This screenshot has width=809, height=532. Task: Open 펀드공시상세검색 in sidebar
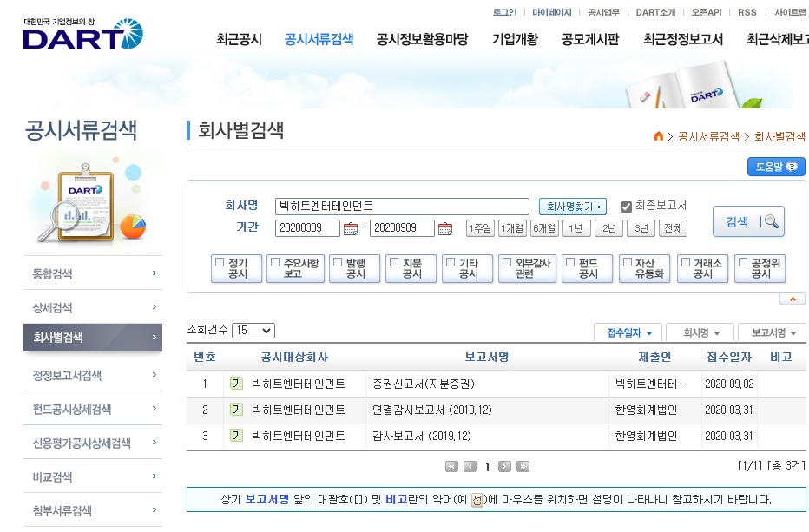[93, 409]
